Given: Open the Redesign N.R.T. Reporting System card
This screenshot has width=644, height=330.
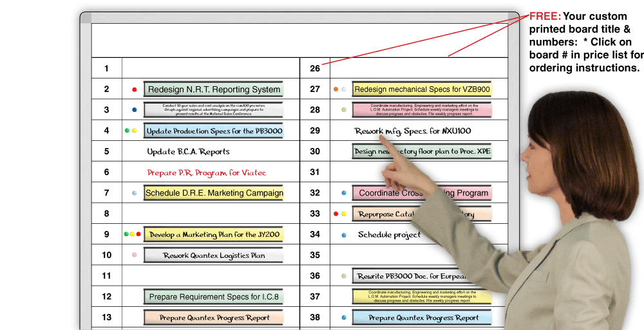Looking at the screenshot, I should [213, 89].
